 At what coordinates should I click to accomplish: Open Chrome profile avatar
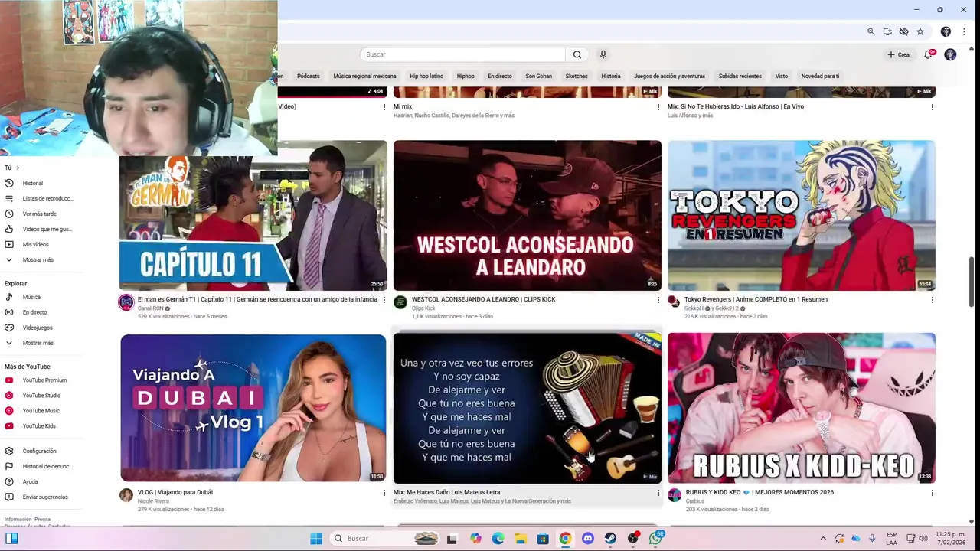(946, 31)
